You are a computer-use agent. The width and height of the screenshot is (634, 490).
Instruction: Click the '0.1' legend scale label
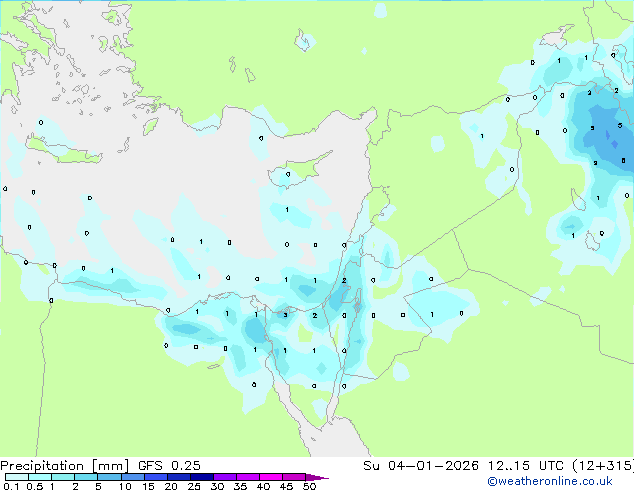(x=11, y=486)
